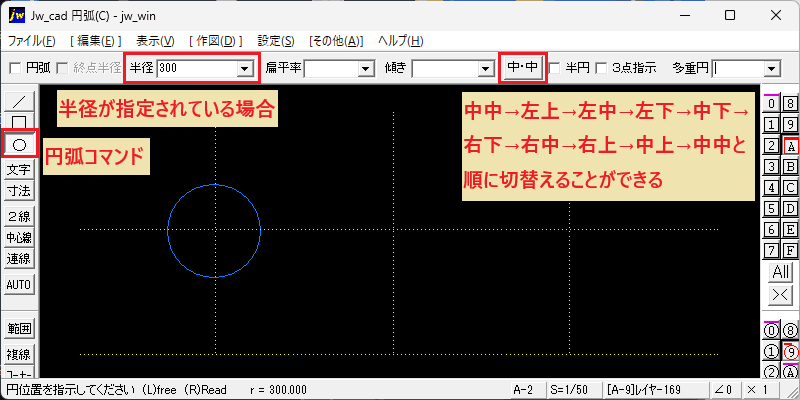Open the ファイル(F) menu
This screenshot has height=400, width=800.
point(32,41)
